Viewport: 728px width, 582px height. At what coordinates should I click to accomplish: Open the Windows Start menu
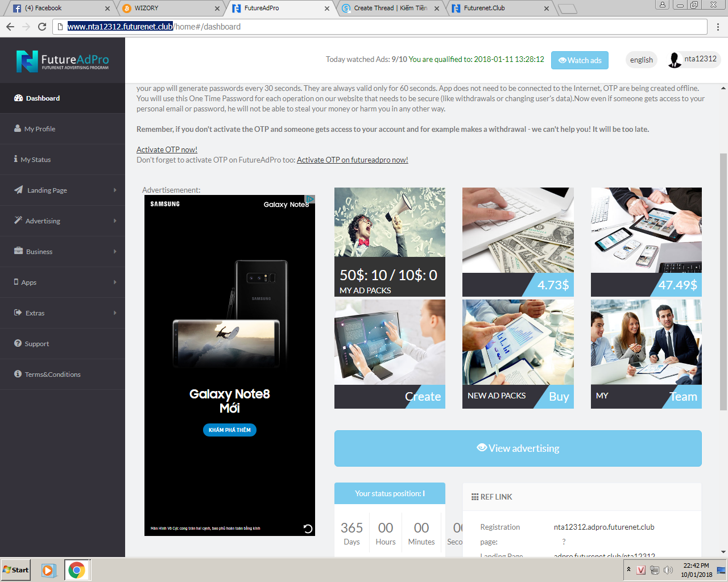click(x=16, y=570)
